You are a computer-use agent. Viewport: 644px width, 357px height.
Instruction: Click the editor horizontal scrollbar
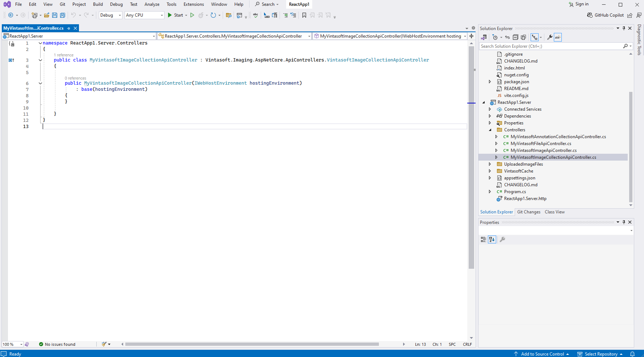pos(252,344)
